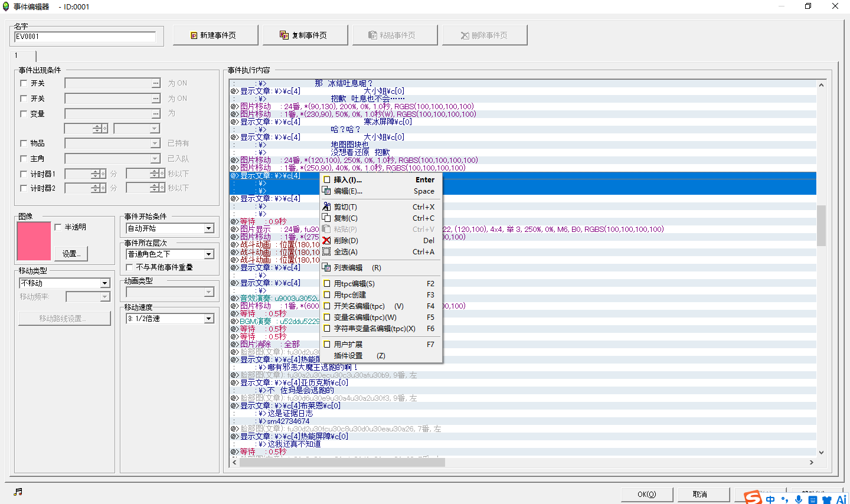Viewport: 850px width, 504px height.
Task: Click the 新建事件页 button
Action: (215, 35)
